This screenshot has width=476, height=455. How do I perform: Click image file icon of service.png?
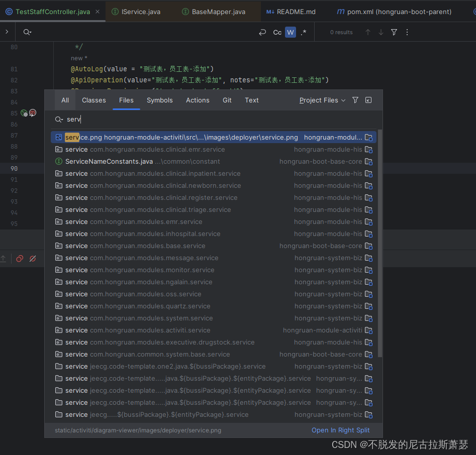click(59, 138)
